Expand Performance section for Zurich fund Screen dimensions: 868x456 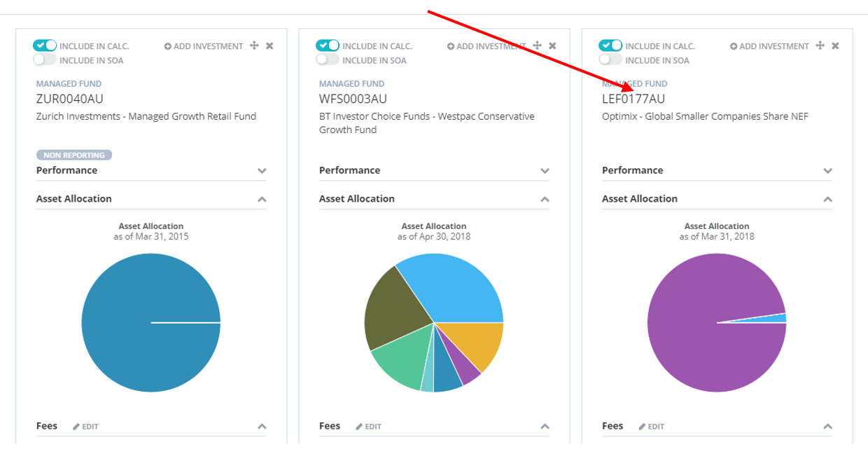click(x=262, y=171)
